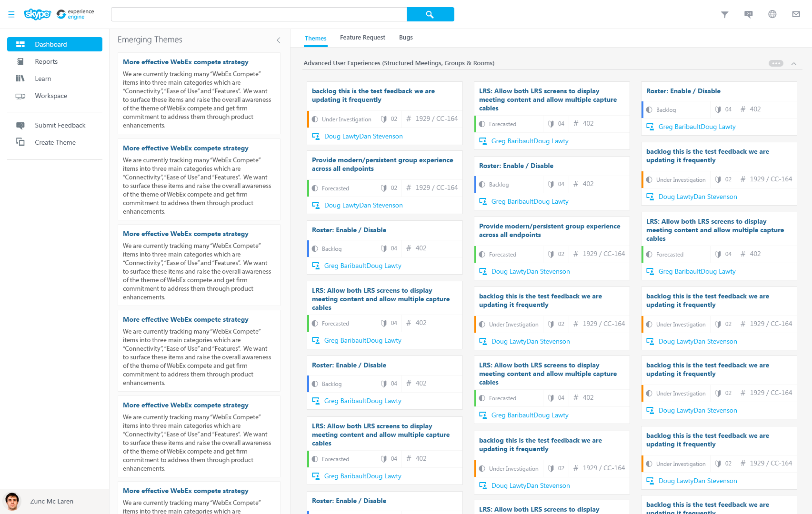812x514 pixels.
Task: Collapse the Emerging Themes panel
Action: (x=279, y=40)
